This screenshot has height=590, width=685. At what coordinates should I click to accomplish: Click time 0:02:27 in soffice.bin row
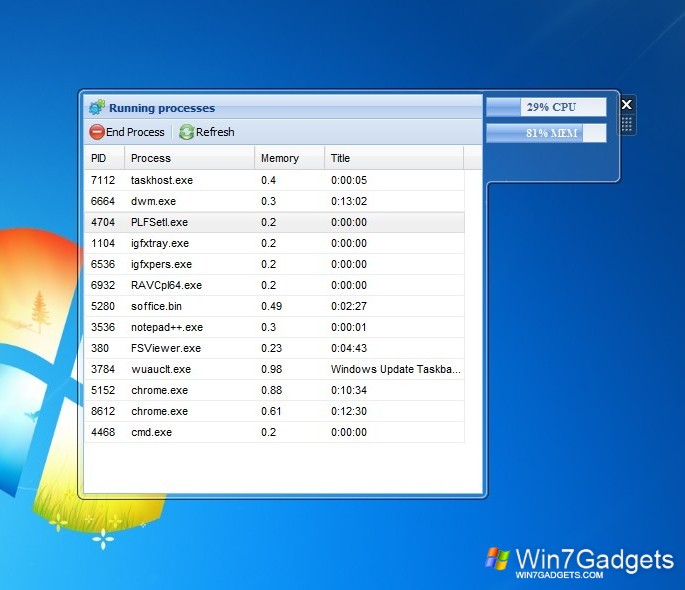[x=349, y=306]
